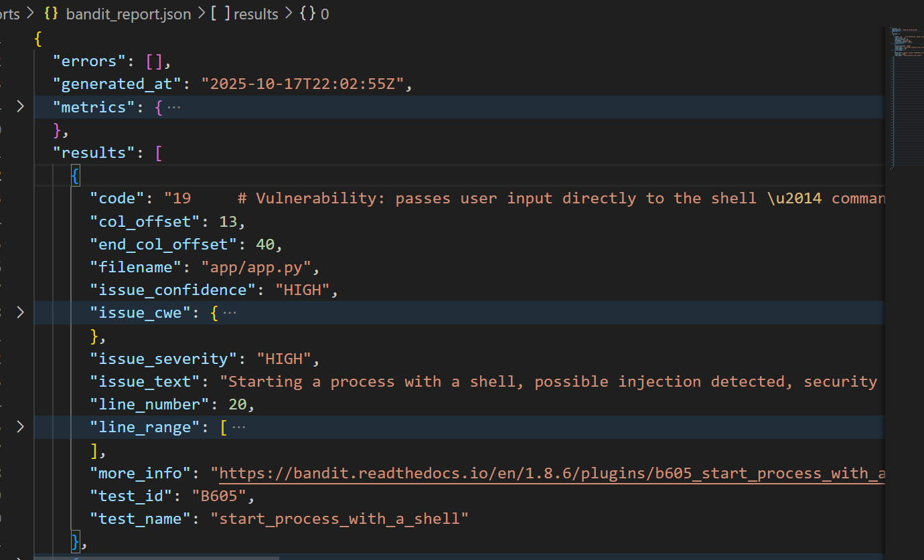Expand the collapsed "issue_cwe" object
Image resolution: width=924 pixels, height=560 pixels.
coord(20,312)
